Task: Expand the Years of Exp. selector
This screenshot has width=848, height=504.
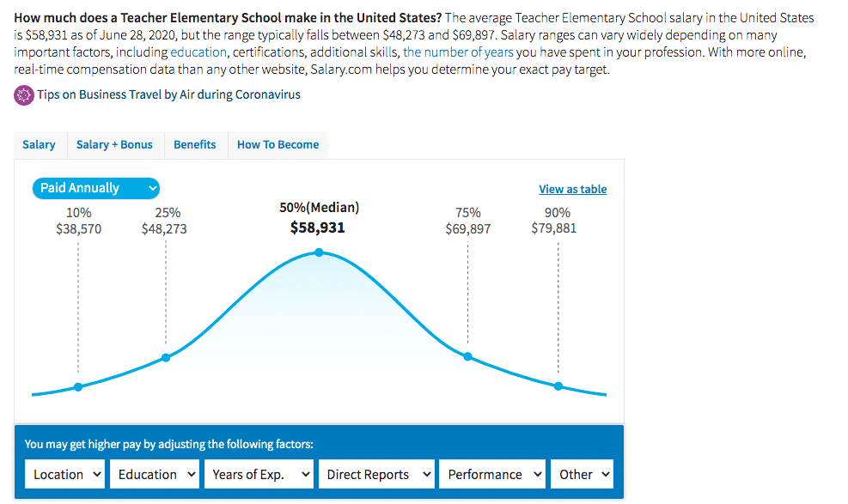Action: (259, 473)
